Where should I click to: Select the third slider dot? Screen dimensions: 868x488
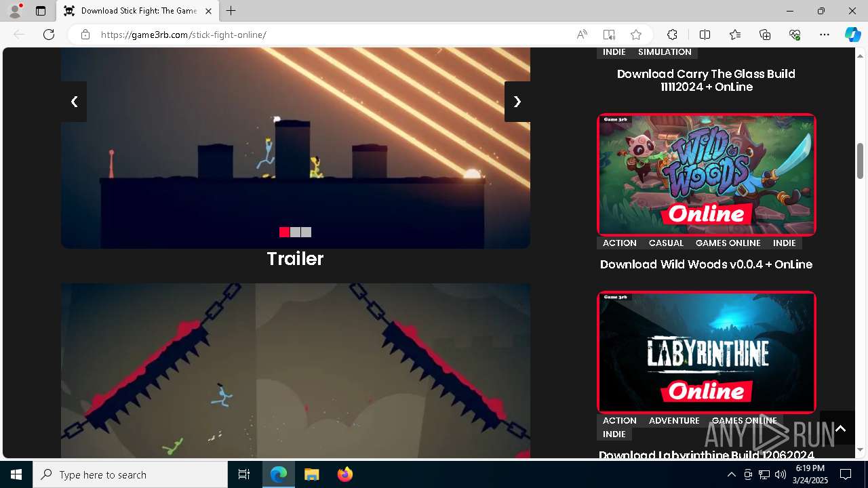[306, 232]
